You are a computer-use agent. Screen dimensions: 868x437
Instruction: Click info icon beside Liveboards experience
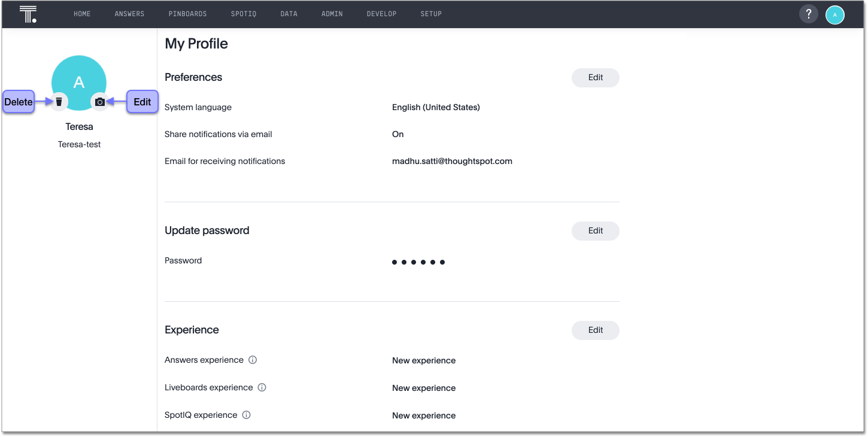262,388
